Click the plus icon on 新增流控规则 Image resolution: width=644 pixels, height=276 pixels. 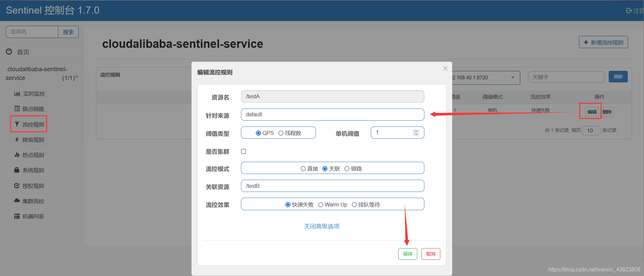(586, 42)
